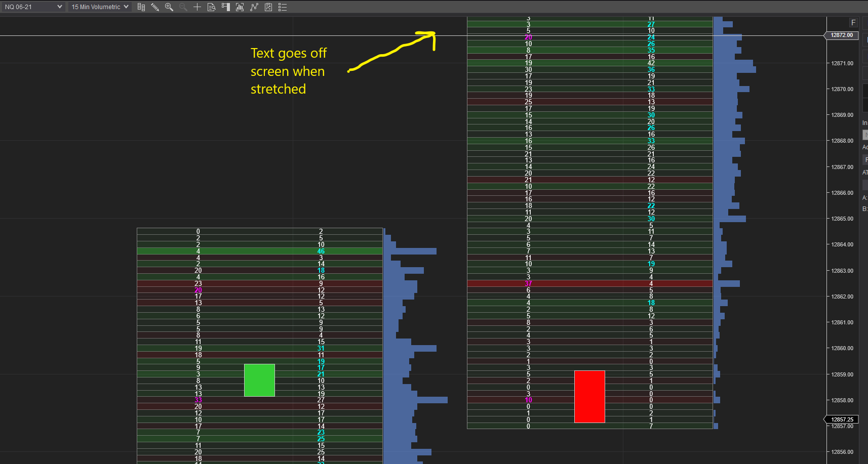Screen dimensions: 868x464
Task: Click the bar type columns icon
Action: pyautogui.click(x=141, y=7)
